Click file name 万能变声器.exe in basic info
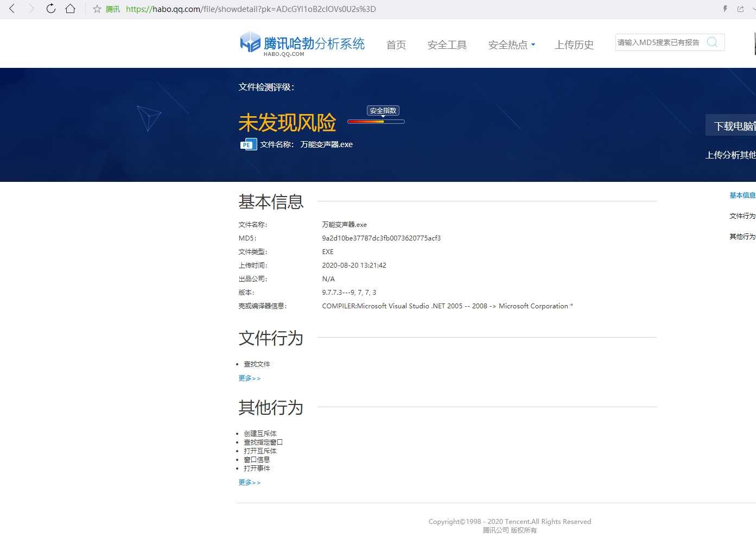 coord(345,225)
